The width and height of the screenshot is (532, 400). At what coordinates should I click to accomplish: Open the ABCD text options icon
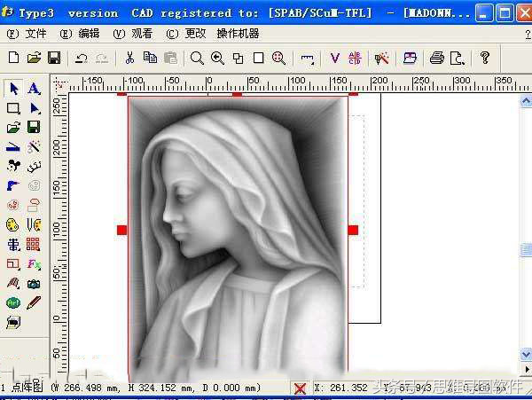[x=355, y=58]
